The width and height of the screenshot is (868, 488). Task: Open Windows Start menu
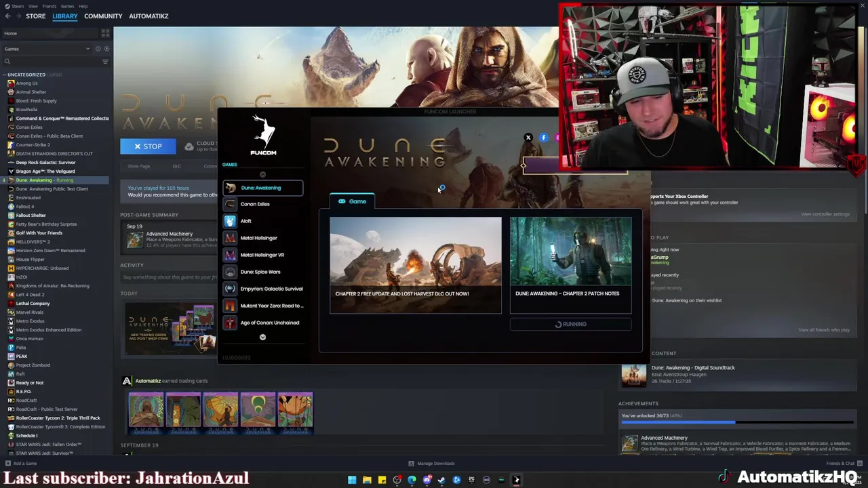click(x=352, y=480)
